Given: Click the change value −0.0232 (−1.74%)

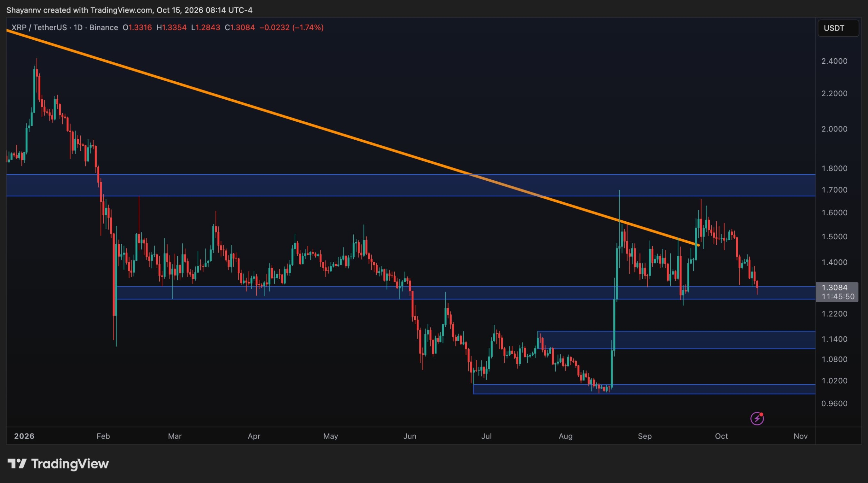Looking at the screenshot, I should pyautogui.click(x=291, y=27).
